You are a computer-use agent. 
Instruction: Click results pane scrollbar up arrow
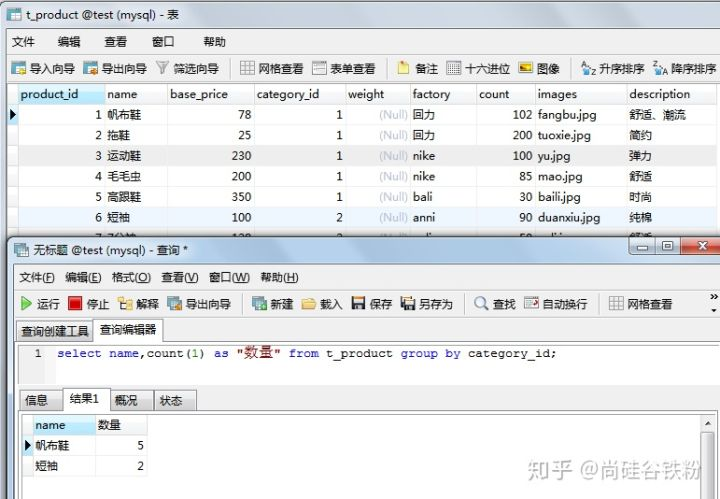[708, 423]
